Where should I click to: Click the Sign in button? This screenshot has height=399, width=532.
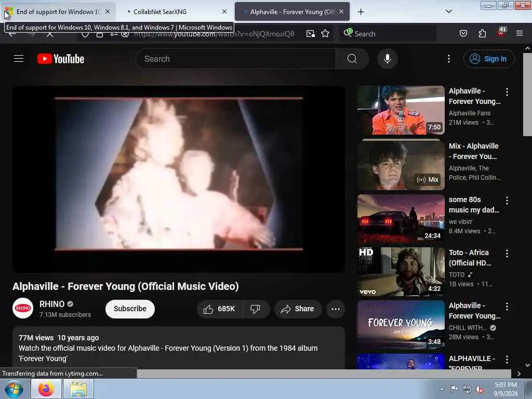pyautogui.click(x=488, y=59)
